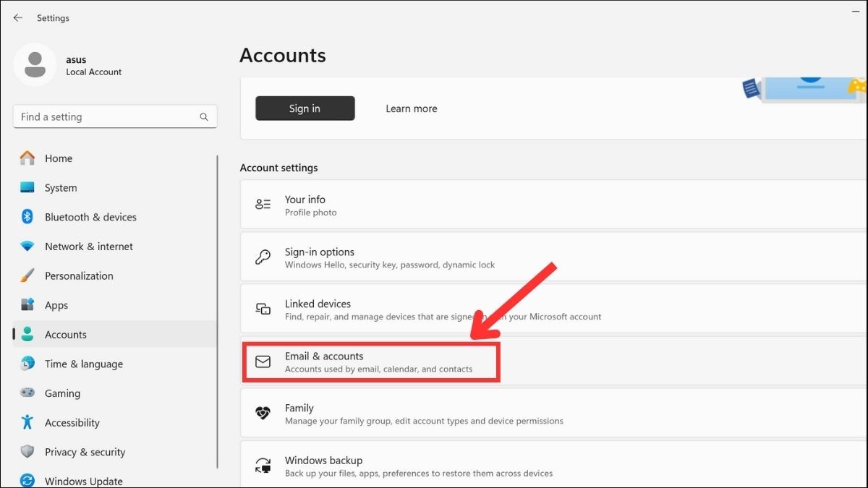
Task: Click the Your info card icon
Action: [x=263, y=205]
